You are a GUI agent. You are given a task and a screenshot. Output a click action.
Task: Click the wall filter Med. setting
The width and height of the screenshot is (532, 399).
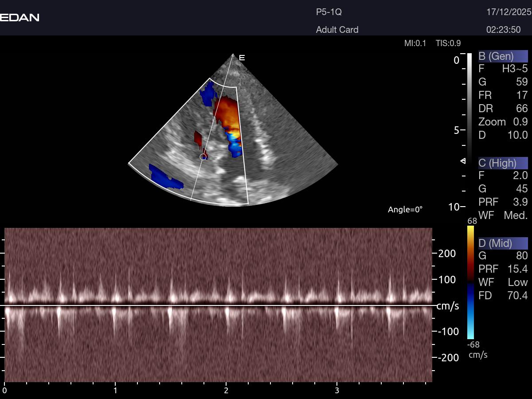point(516,215)
